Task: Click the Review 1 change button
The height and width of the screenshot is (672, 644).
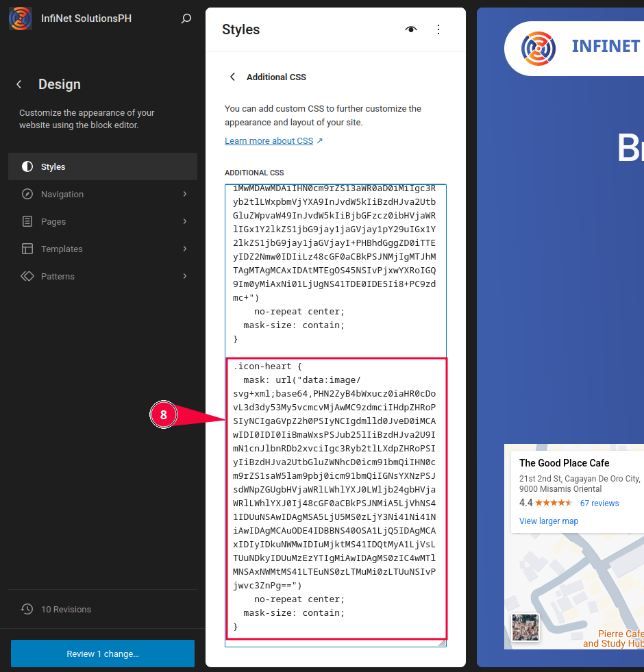Action: tap(103, 654)
